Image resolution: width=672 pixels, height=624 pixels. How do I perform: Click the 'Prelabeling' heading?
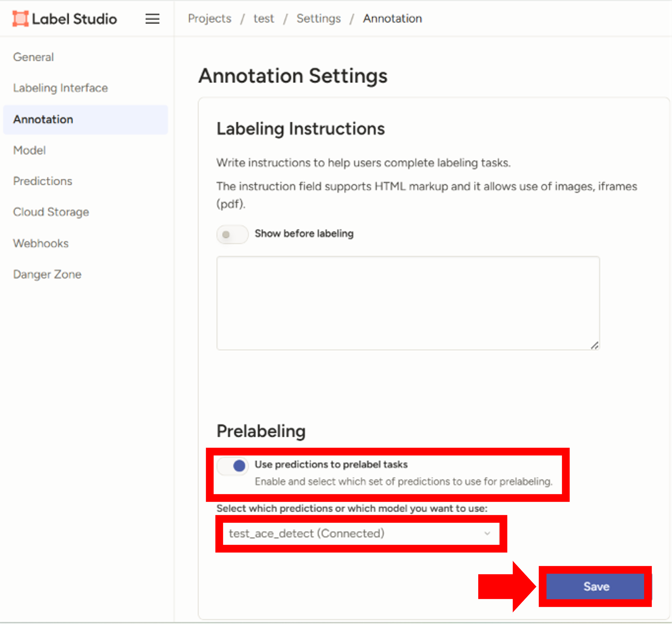pos(261,431)
